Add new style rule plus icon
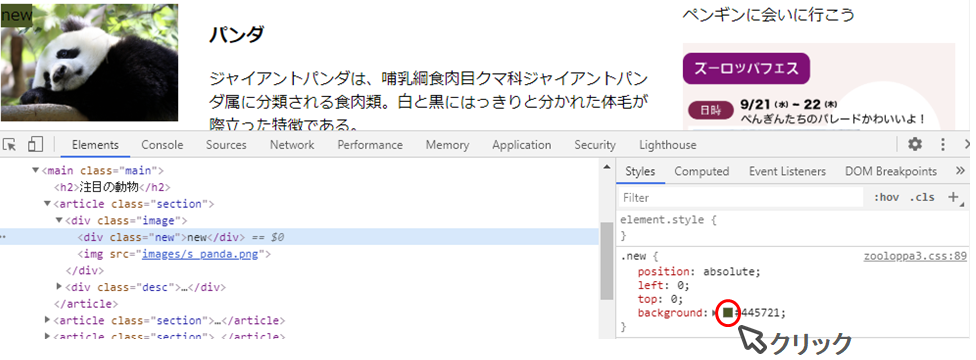This screenshot has width=976, height=360. tap(953, 197)
